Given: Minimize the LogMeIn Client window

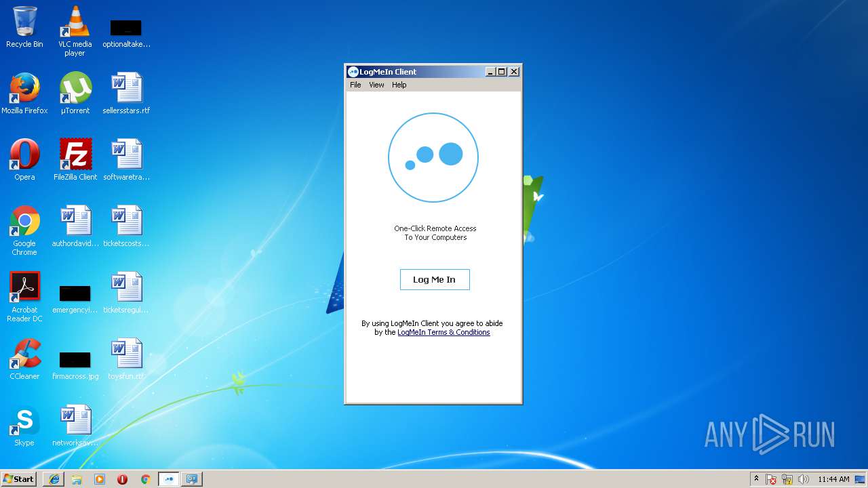Looking at the screenshot, I should tap(490, 72).
